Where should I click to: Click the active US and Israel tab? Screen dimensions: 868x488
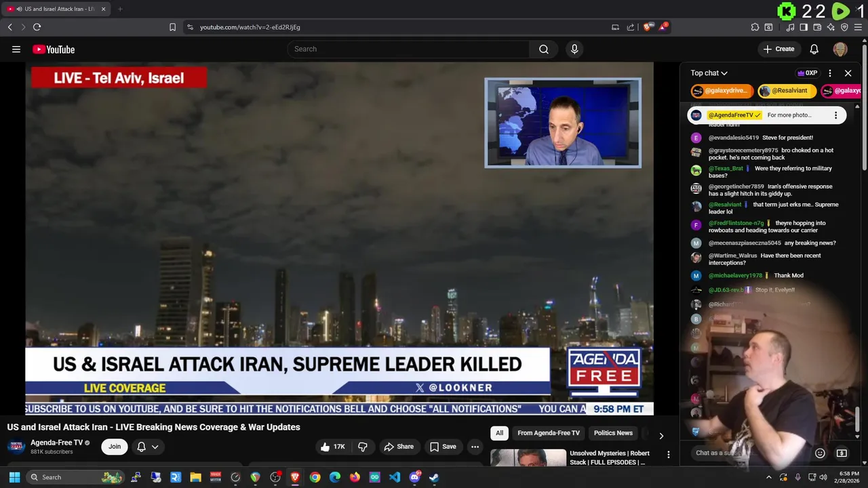56,9
